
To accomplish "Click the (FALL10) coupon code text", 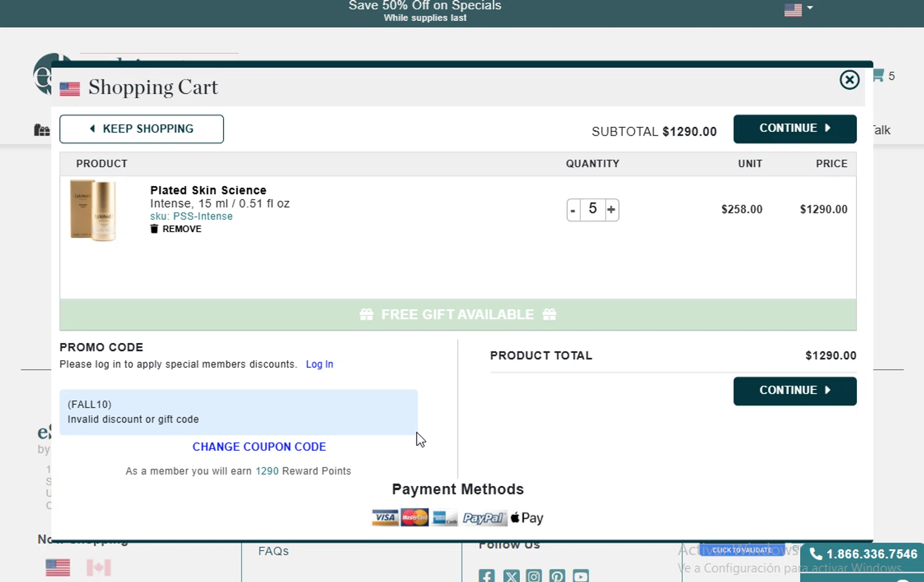I will click(89, 405).
